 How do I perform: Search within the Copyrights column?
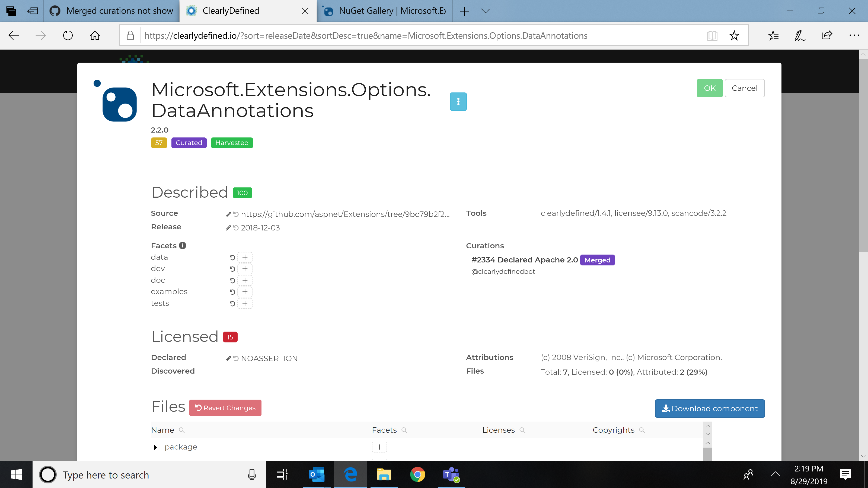click(x=642, y=430)
